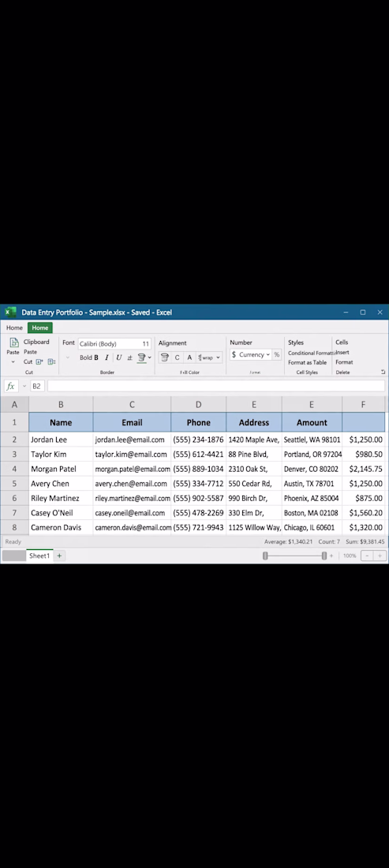This screenshot has height=868, width=389.
Task: Select the green highlighted Home tab
Action: 39,327
